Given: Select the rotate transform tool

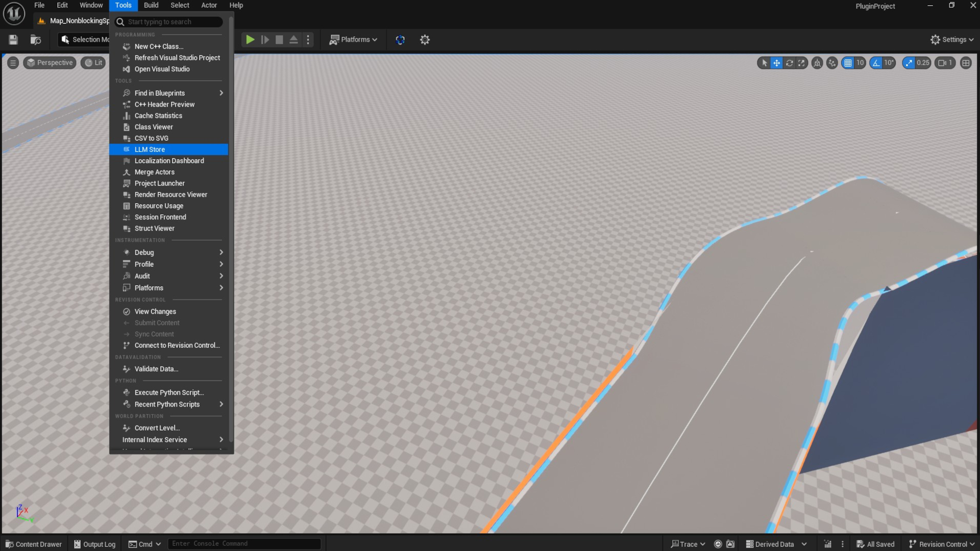Looking at the screenshot, I should (x=789, y=63).
